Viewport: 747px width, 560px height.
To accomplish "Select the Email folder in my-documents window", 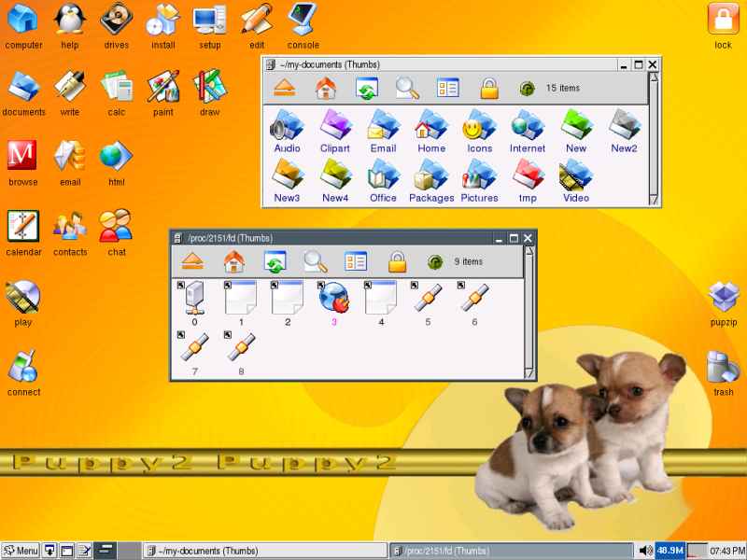I will click(x=383, y=131).
